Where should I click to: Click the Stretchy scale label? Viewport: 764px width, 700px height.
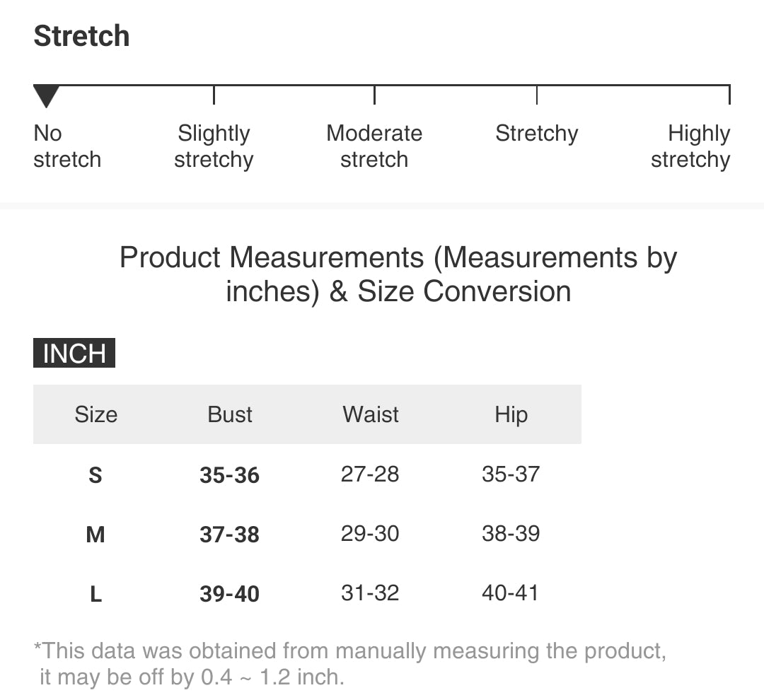click(536, 134)
